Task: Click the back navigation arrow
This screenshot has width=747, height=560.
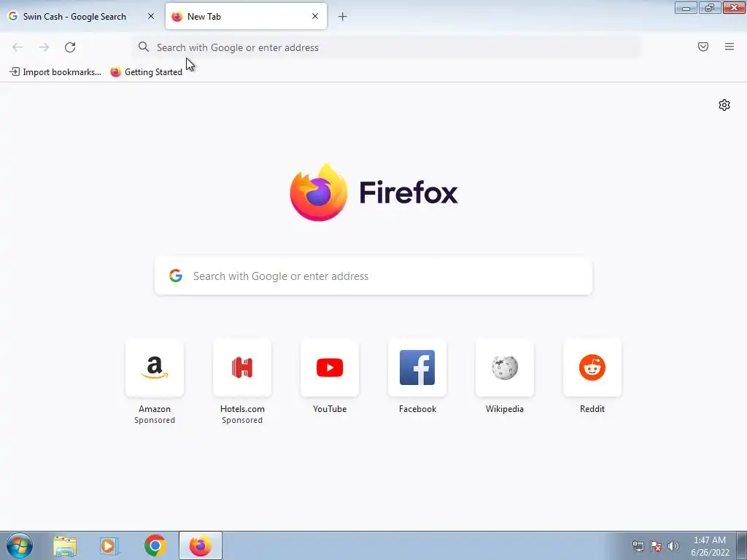Action: click(18, 47)
